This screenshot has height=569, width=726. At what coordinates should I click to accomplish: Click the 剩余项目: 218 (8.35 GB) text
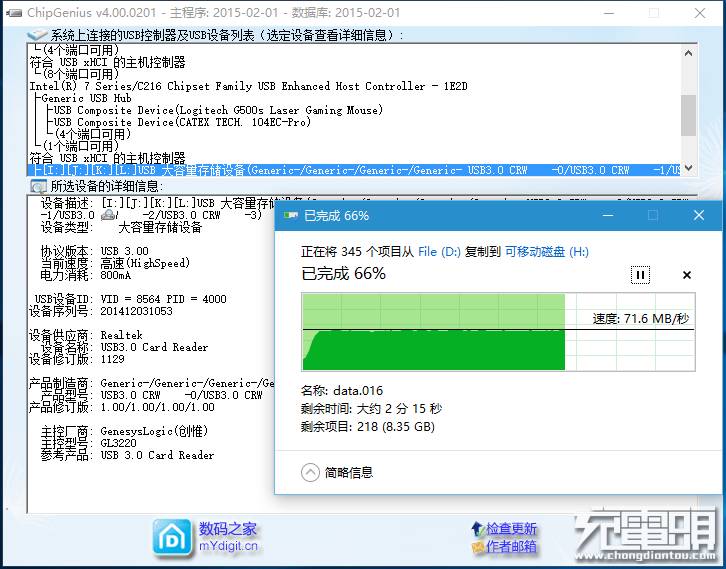368,426
